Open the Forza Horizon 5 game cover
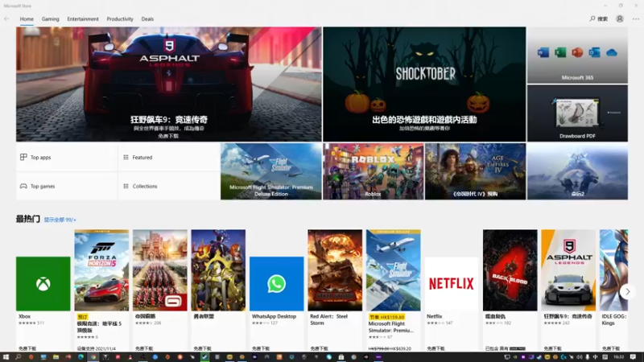Image resolution: width=644 pixels, height=362 pixels. pos(101,270)
